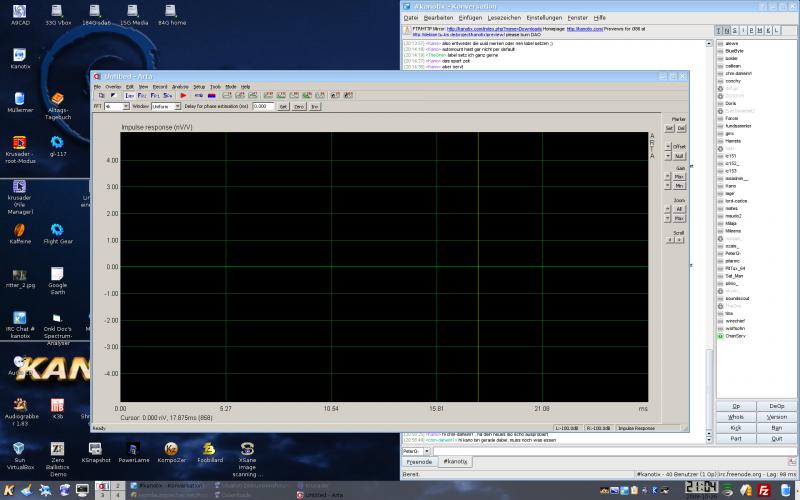Viewport: 800px width, 500px height.
Task: Launch the KSnapshot desktop icon
Action: (x=96, y=450)
